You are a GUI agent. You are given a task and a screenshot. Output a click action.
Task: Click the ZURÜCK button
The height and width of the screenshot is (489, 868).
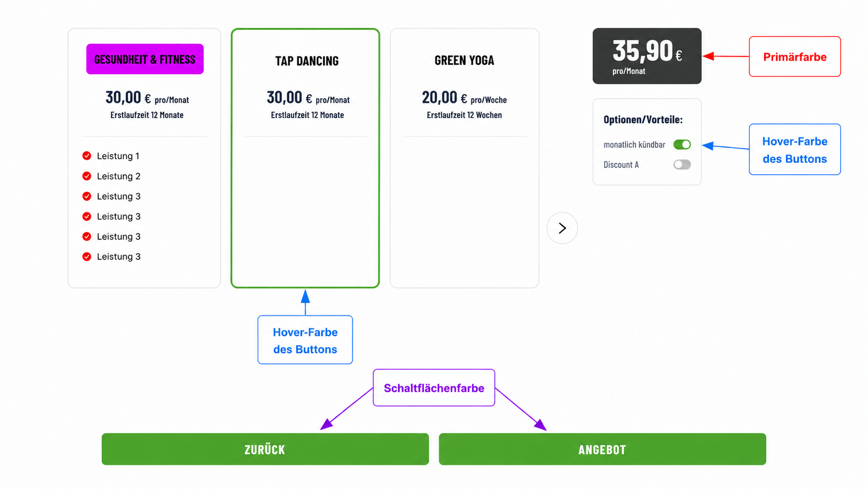click(265, 449)
